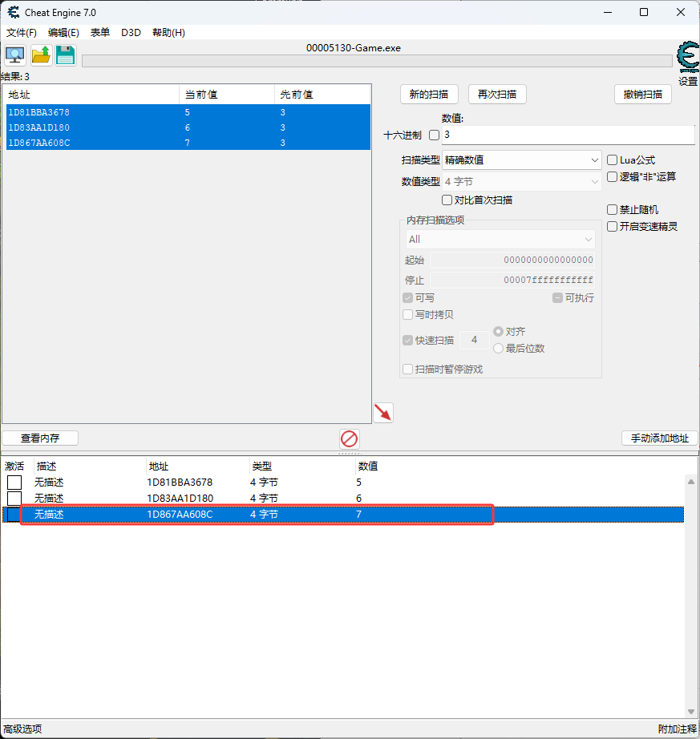Click address 1D867AA608C in the address list
The height and width of the screenshot is (739, 700).
tap(180, 515)
